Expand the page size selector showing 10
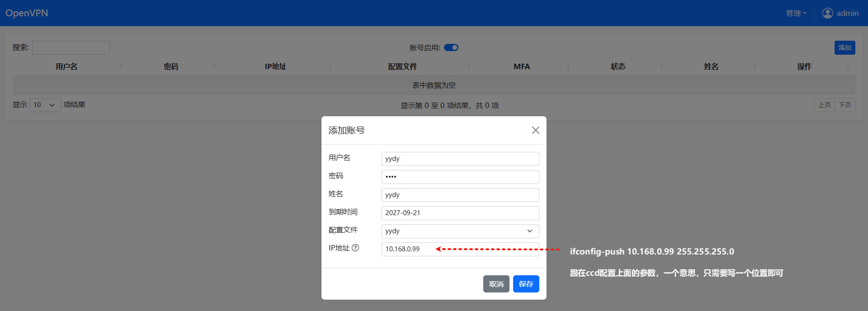Image resolution: width=868 pixels, height=311 pixels. click(x=45, y=105)
